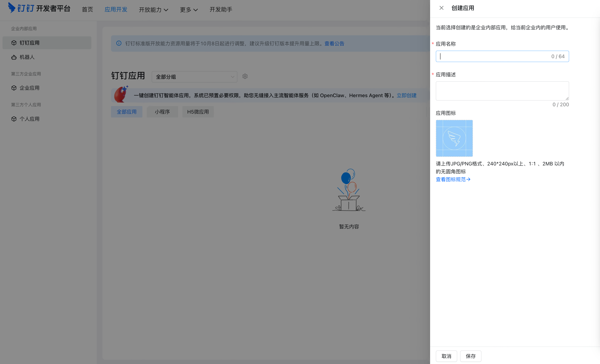This screenshot has height=364, width=600.
Task: Go to 首页 in the top navigation
Action: point(87,9)
